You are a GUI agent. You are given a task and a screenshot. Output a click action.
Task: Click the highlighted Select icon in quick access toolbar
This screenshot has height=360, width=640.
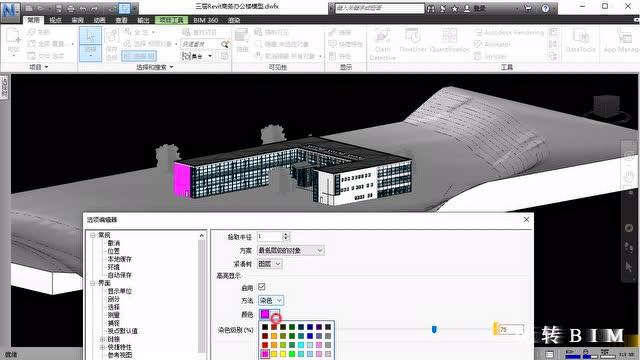tap(124, 8)
